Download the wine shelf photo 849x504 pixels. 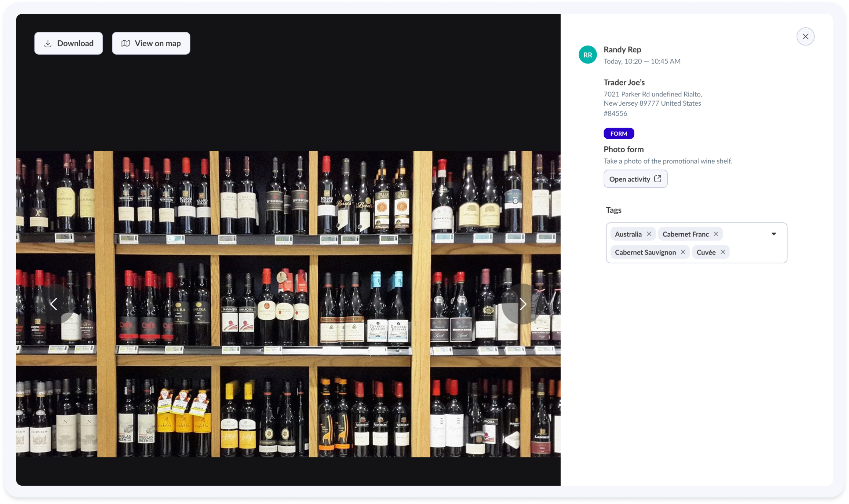coord(69,43)
